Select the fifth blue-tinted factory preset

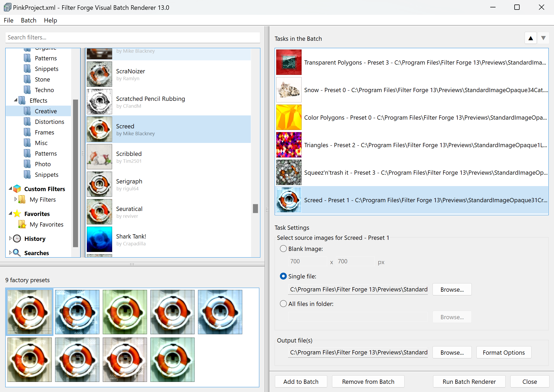[220, 312]
